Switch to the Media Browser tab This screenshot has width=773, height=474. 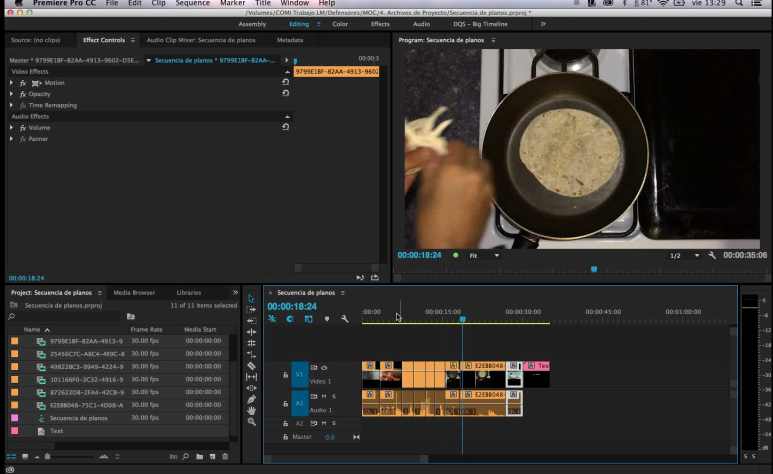pyautogui.click(x=134, y=292)
